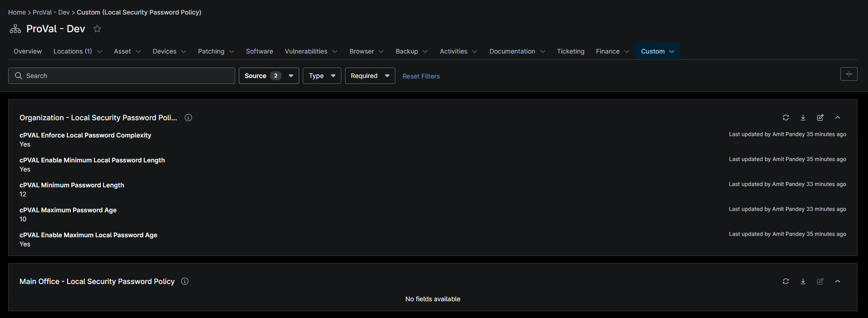
Task: Edit the Organization password policy fields
Action: click(x=820, y=117)
